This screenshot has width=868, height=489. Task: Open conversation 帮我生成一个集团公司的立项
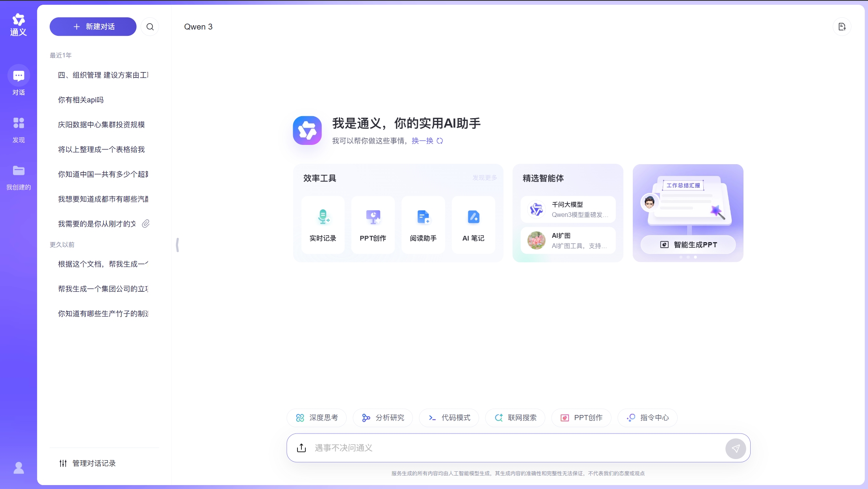pyautogui.click(x=104, y=289)
